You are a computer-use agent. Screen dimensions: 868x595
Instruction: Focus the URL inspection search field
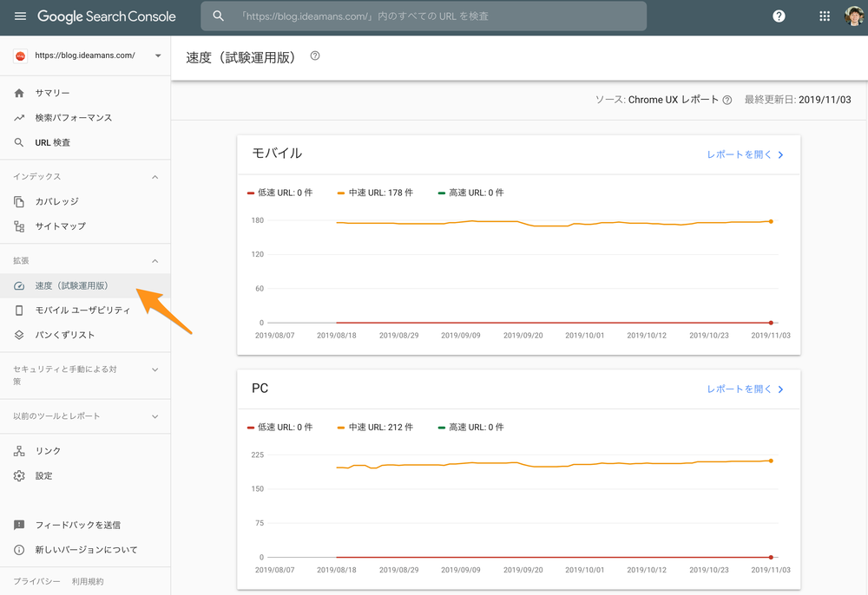pos(424,16)
